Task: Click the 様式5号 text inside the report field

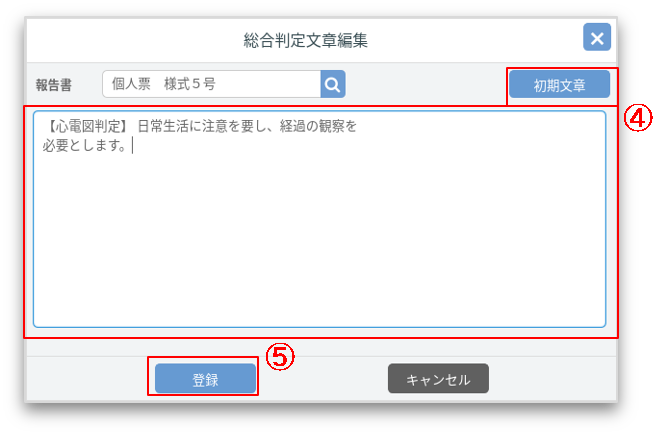Action: tap(190, 84)
